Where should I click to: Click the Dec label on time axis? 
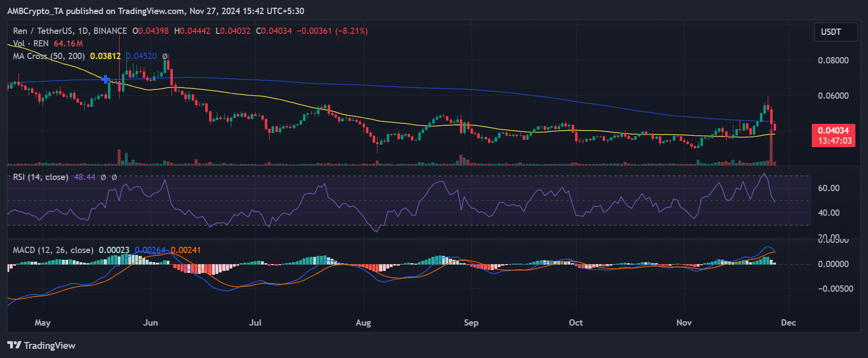(x=789, y=323)
